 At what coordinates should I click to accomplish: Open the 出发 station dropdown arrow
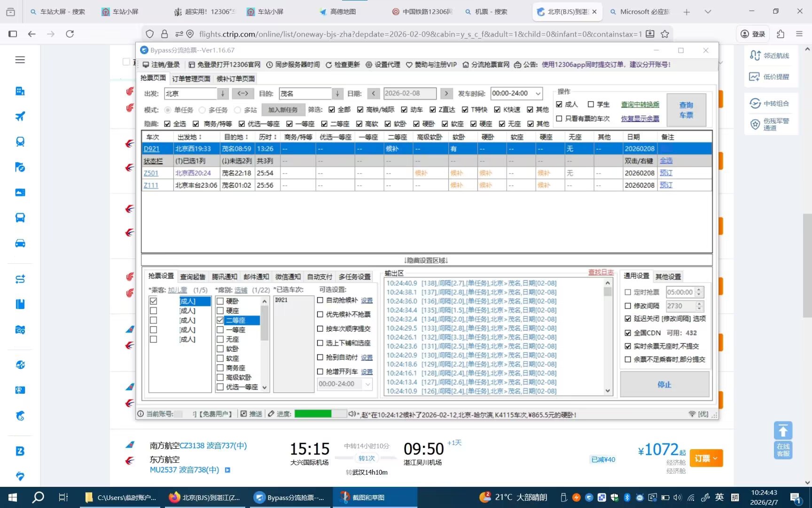pos(223,94)
